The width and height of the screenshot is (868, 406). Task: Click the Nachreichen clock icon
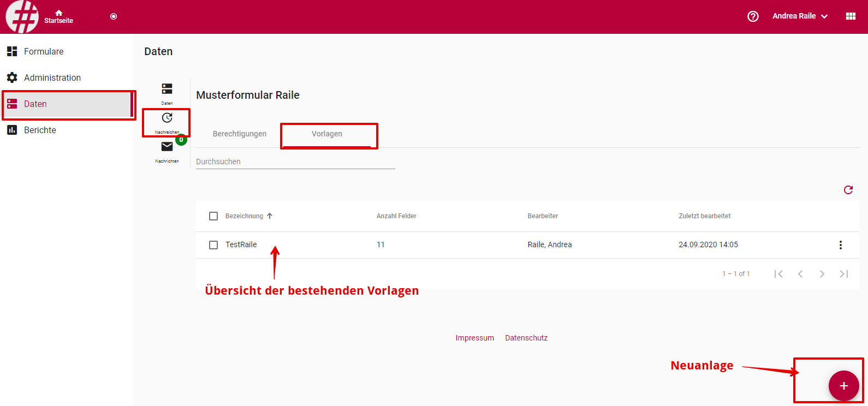167,118
